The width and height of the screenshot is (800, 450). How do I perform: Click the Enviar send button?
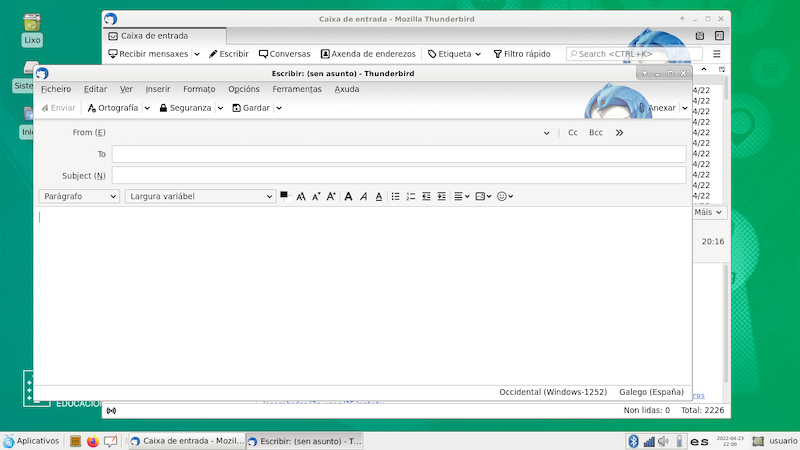(59, 108)
